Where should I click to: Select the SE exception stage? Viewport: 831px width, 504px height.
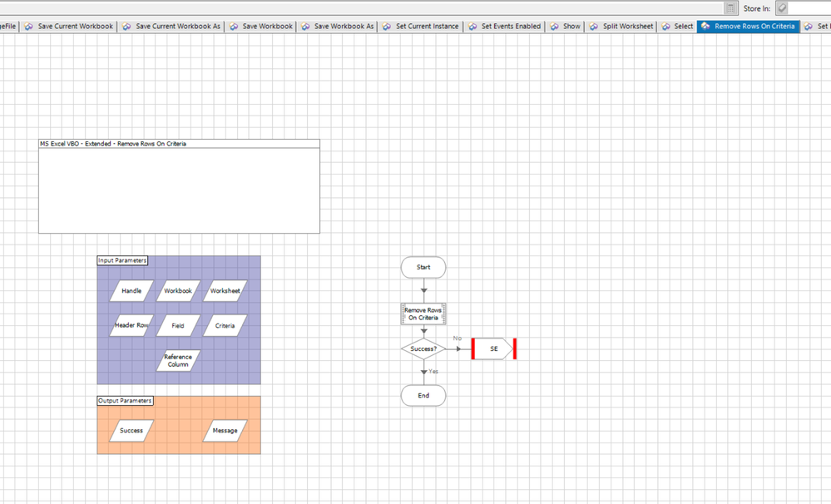pos(494,349)
